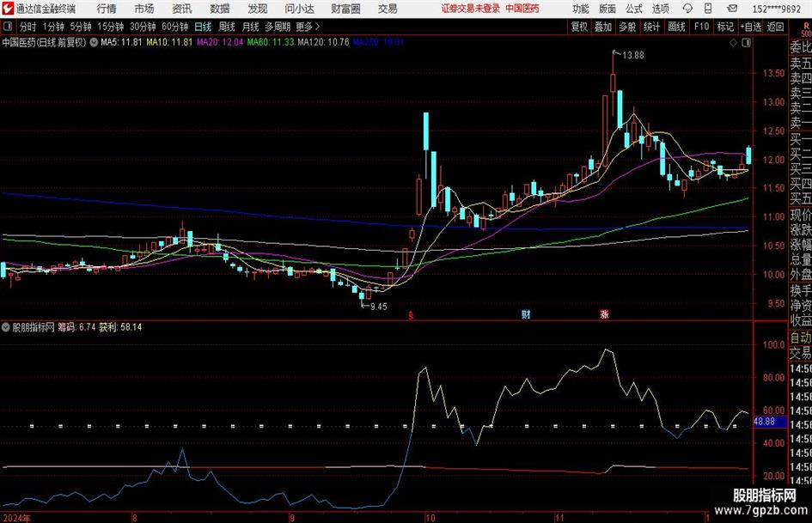
Task: Switch to 5分钟 period tab
Action: pos(81,27)
